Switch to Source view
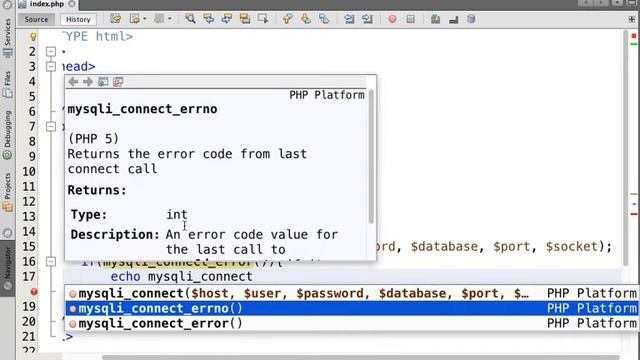Image resolution: width=640 pixels, height=360 pixels. 36,19
